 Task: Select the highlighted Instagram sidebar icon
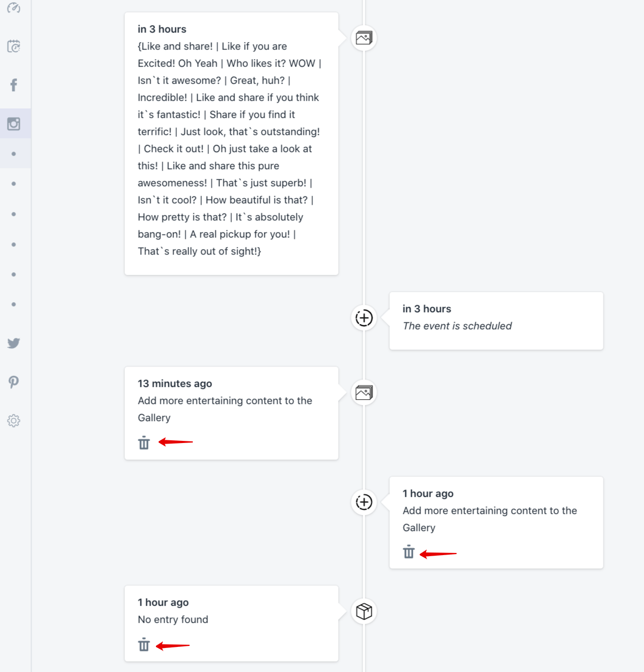tap(14, 124)
